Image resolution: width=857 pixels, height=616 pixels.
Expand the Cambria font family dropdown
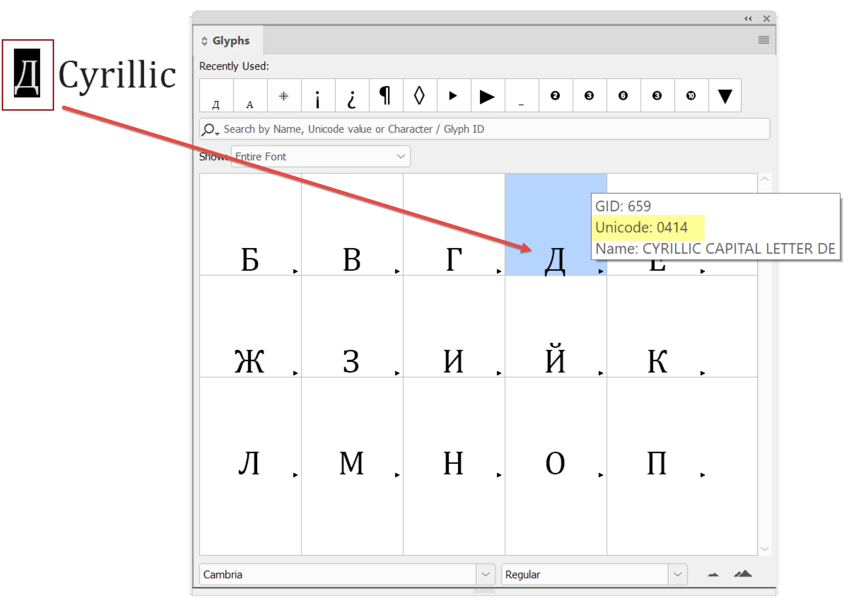point(485,574)
